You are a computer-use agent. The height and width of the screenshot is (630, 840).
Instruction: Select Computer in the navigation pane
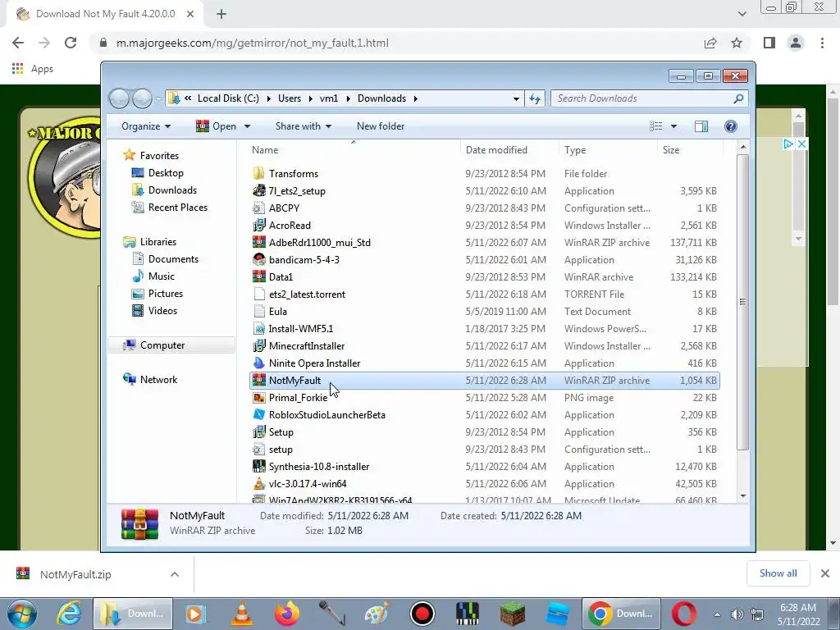pos(162,345)
